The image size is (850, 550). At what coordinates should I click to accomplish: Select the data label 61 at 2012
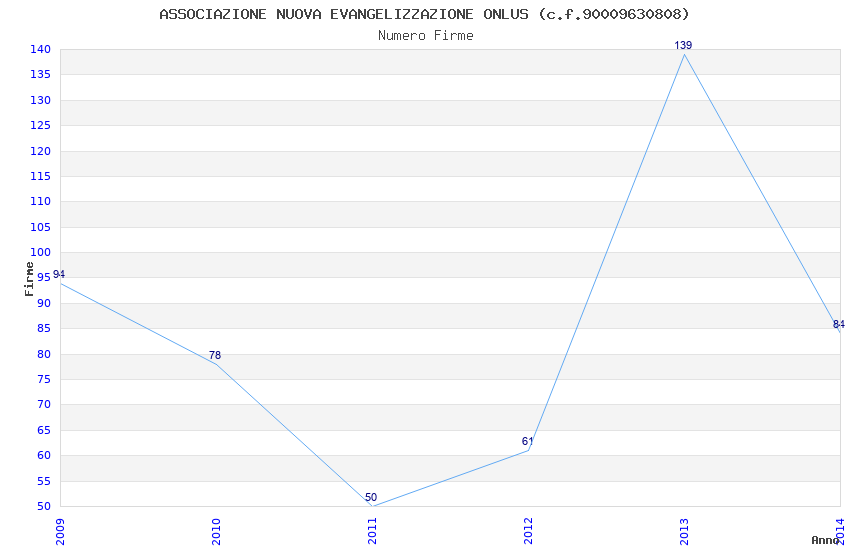[527, 442]
